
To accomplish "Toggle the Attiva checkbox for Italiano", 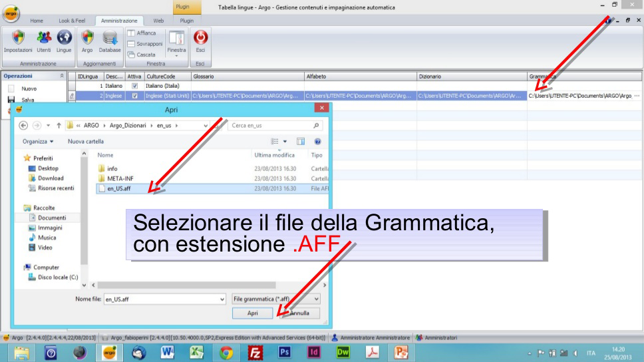I will coord(134,86).
